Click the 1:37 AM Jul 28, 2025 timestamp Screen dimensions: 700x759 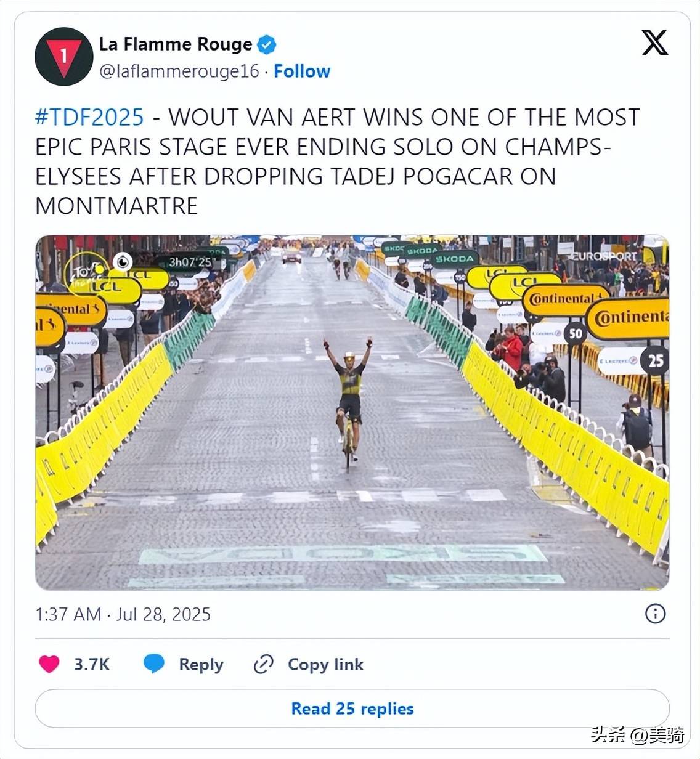[123, 614]
